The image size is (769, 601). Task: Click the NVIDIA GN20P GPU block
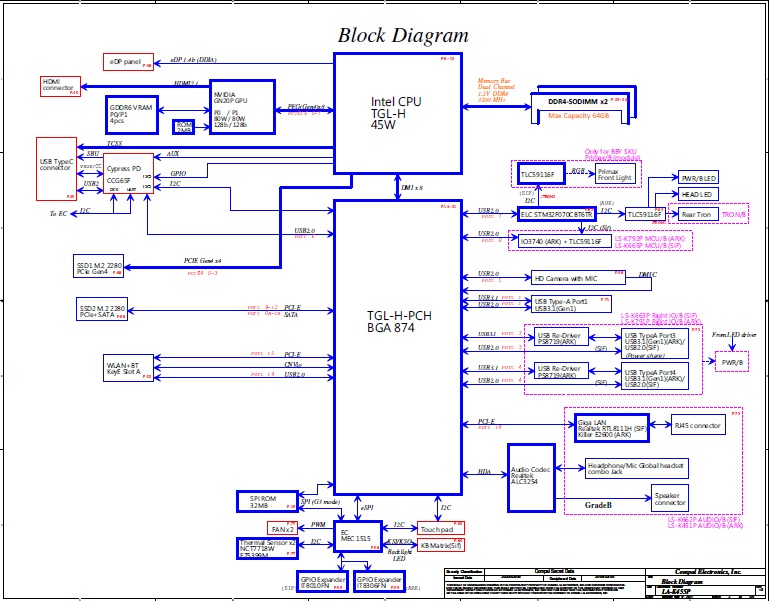click(x=242, y=109)
